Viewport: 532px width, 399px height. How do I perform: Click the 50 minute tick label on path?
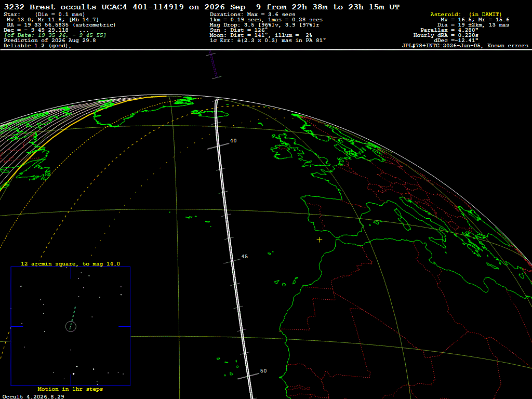[x=263, y=371]
